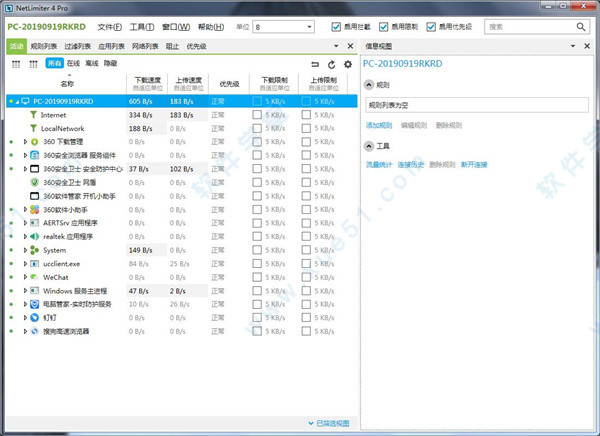Click the Windows 服务主进程 icon

pos(34,291)
